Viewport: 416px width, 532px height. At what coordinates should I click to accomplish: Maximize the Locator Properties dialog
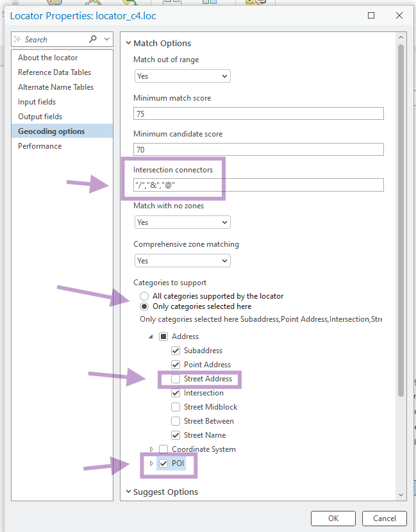pyautogui.click(x=372, y=15)
